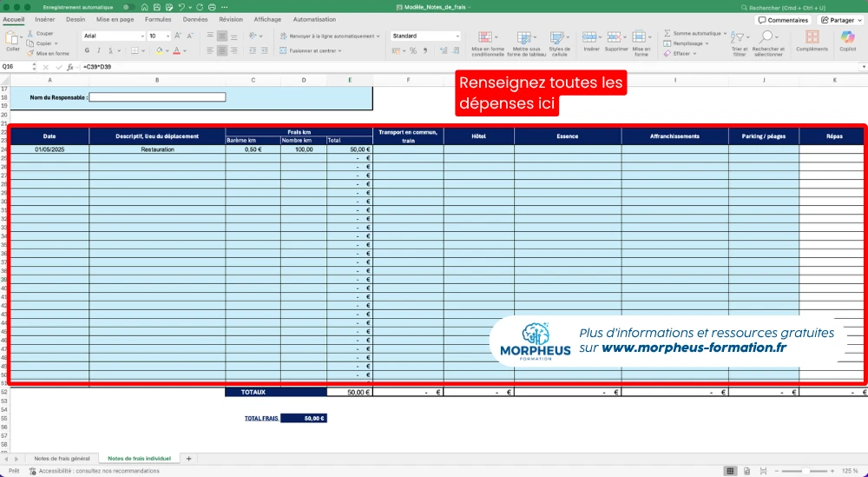Viewport: 868px width, 477px height.
Task: Increase font size with larger A icon
Action: [x=178, y=36]
